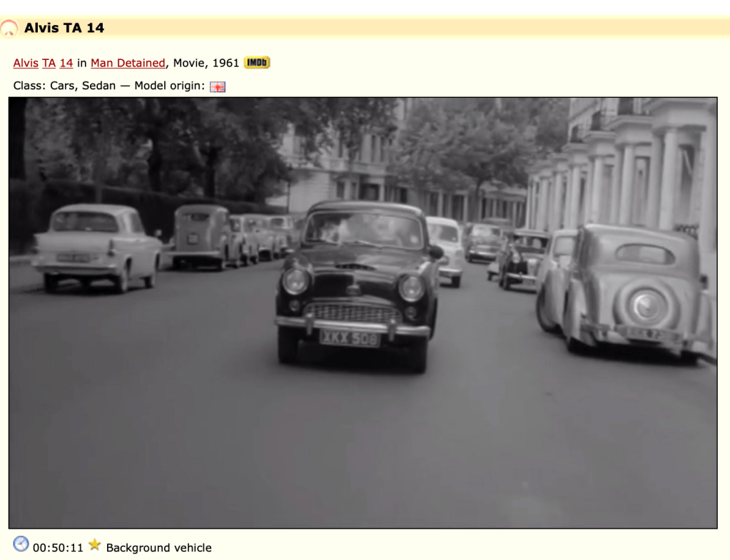This screenshot has height=560, width=730.
Task: Click the XKX 508 license plate in photo
Action: [349, 338]
